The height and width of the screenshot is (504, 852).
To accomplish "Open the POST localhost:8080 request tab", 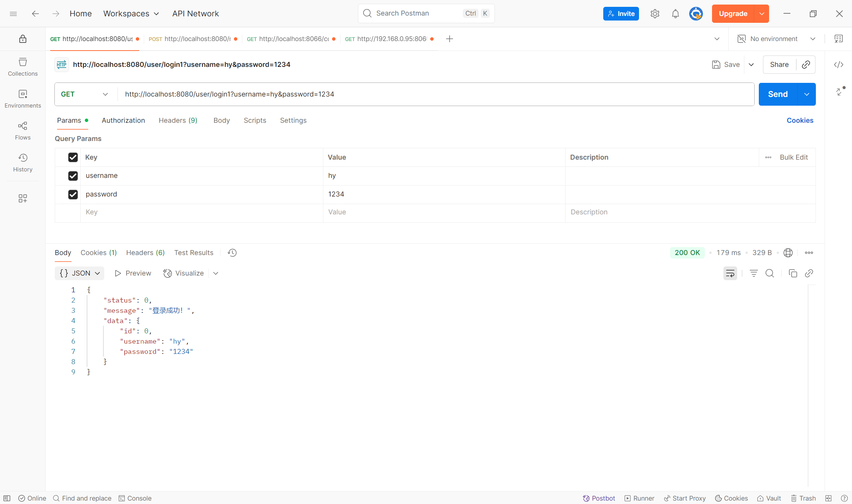I will tap(193, 39).
